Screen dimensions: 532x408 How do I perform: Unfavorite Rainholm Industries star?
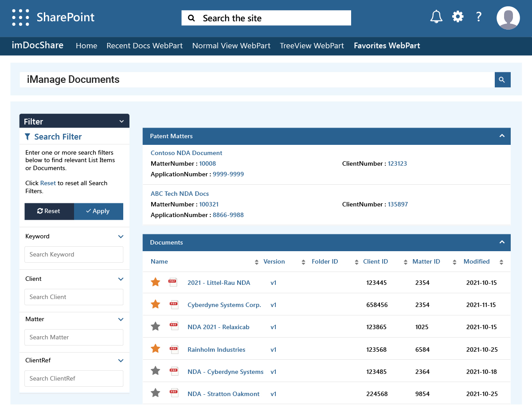click(155, 349)
